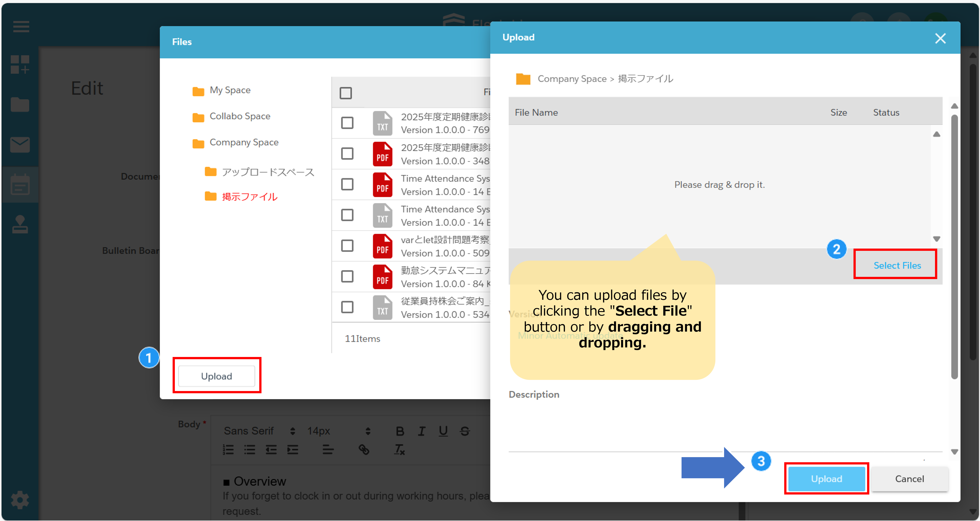Click the file list scroll down arrow in Upload
Screen dimensions: 980x521
tap(937, 239)
